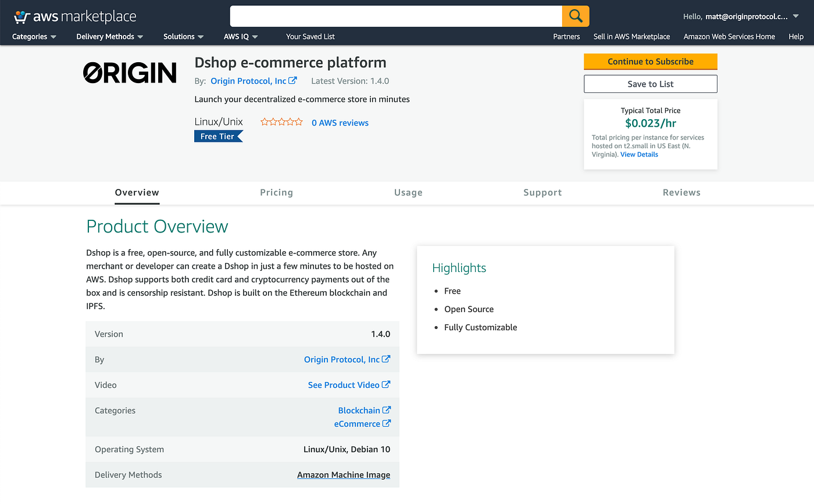Image resolution: width=814 pixels, height=504 pixels.
Task: Switch to the Pricing tab
Action: pos(276,192)
